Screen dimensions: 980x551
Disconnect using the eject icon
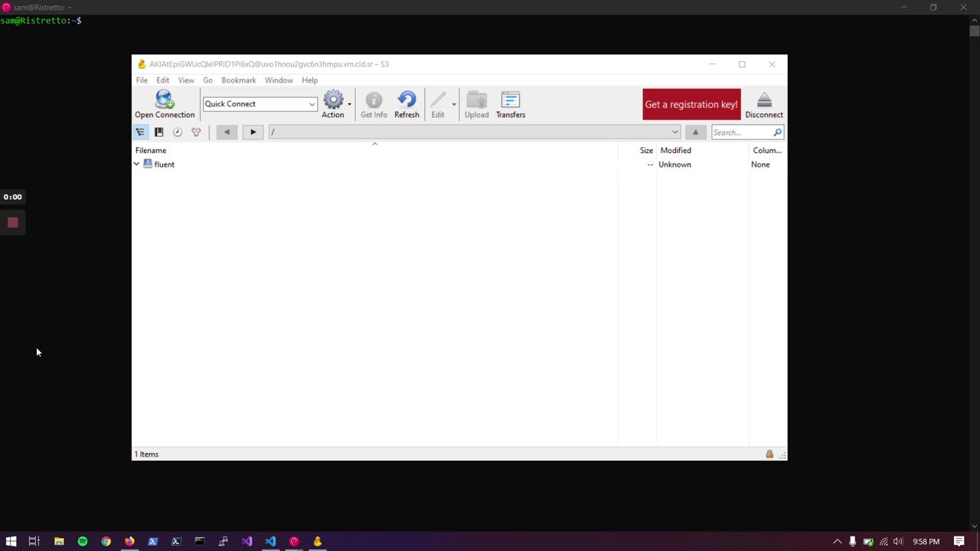pyautogui.click(x=764, y=99)
